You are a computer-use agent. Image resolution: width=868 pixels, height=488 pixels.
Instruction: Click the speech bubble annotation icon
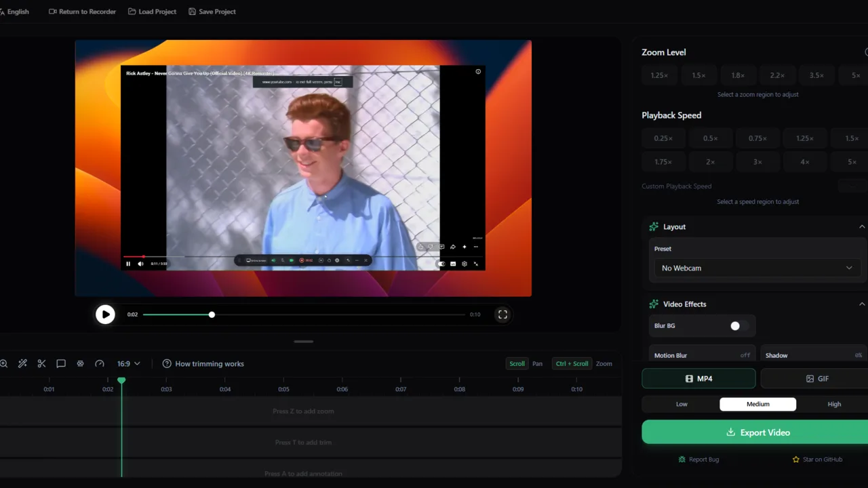point(61,364)
